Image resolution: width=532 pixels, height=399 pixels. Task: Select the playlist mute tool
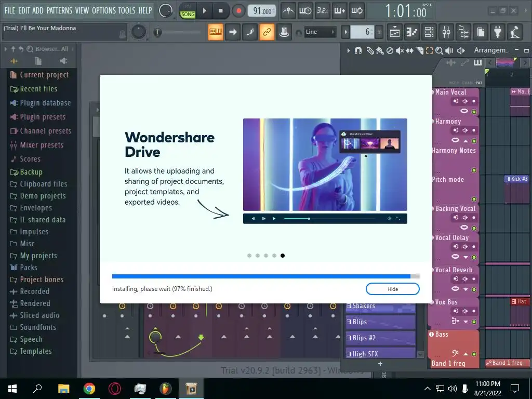coord(400,50)
